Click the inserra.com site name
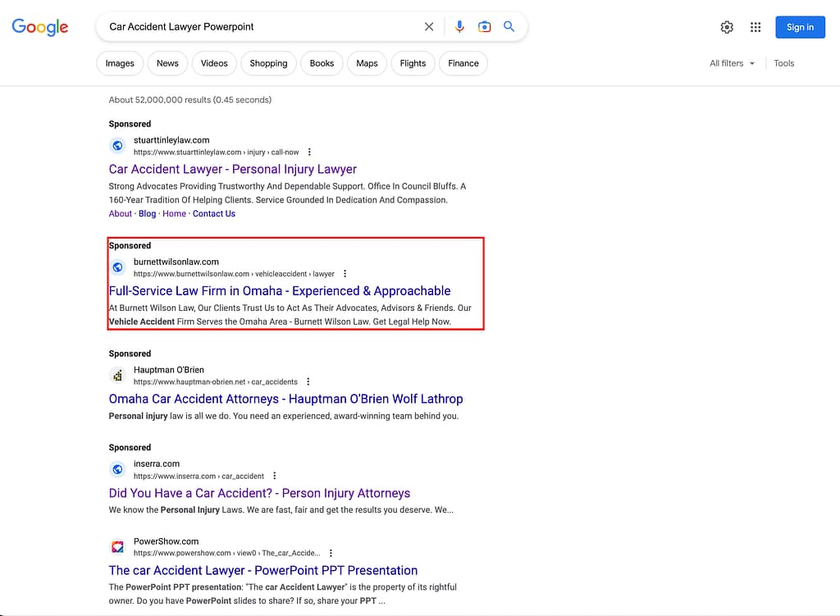 point(157,464)
